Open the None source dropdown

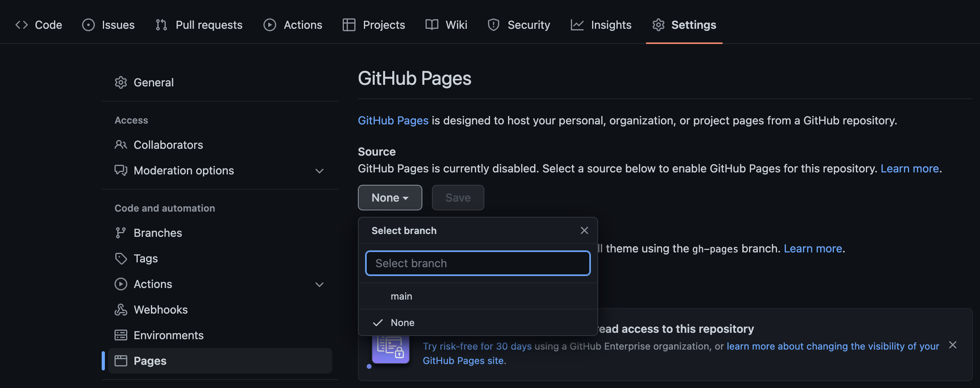[390, 197]
